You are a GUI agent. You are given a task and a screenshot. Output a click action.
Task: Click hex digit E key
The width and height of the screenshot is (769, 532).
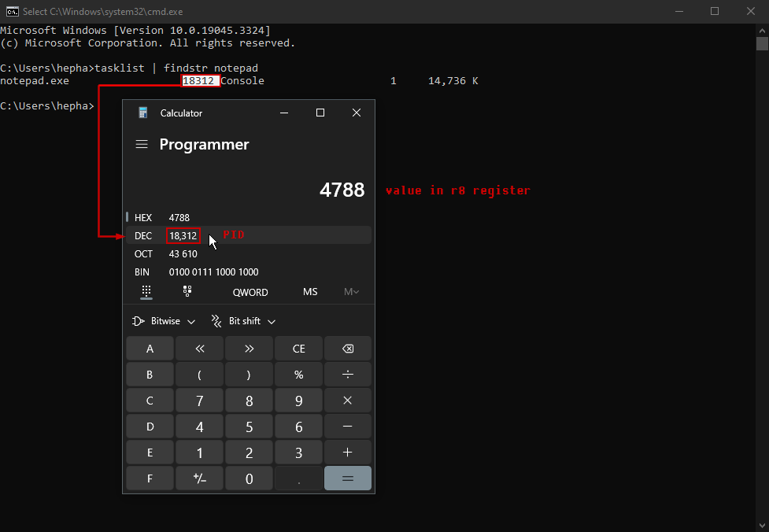pyautogui.click(x=150, y=452)
